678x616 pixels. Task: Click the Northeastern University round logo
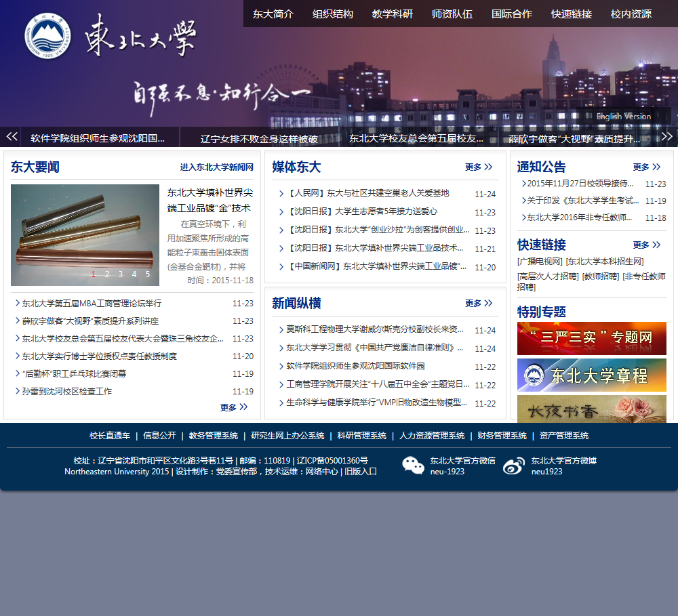(47, 35)
